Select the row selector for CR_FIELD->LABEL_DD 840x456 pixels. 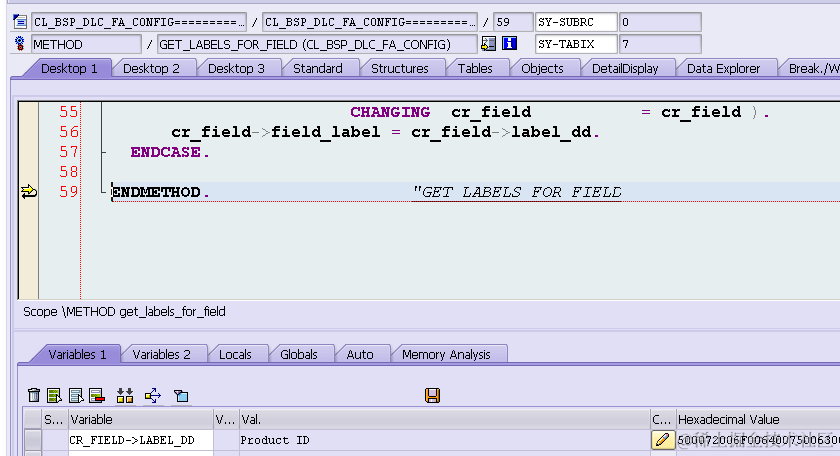coord(33,440)
